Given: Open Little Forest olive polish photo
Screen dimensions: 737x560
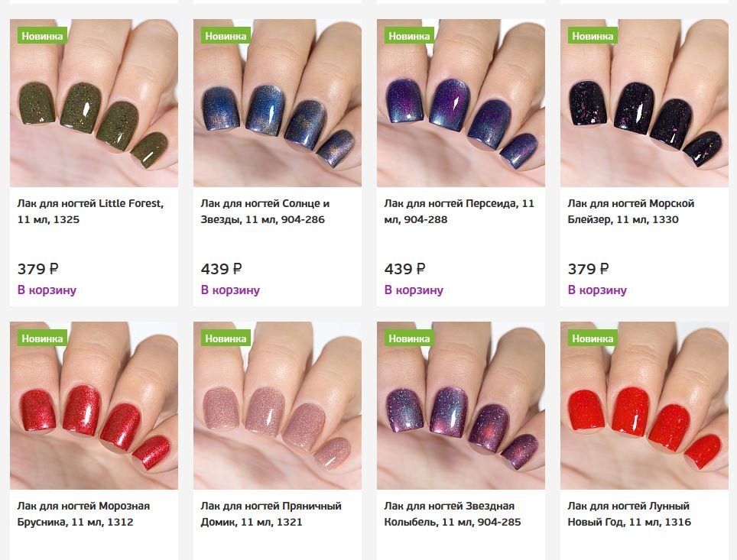Looking at the screenshot, I should point(94,103).
